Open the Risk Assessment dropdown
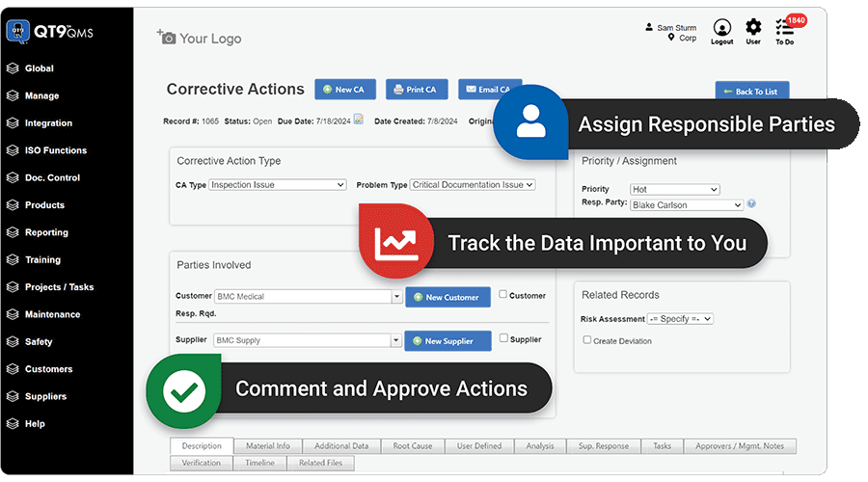868x482 pixels. (680, 319)
